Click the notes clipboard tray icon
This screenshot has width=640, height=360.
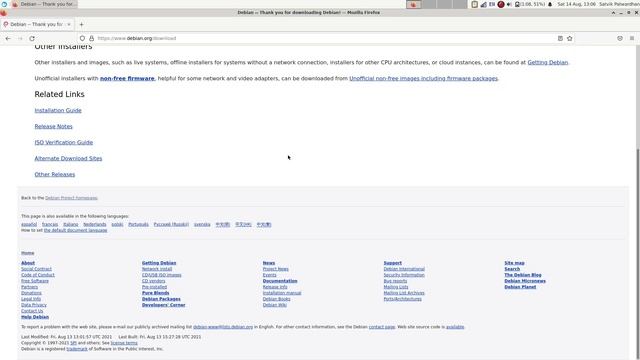coord(474,4)
